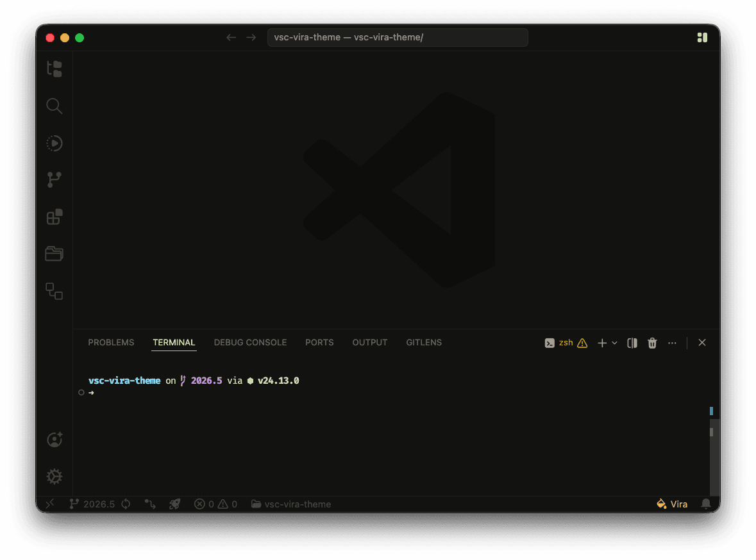This screenshot has height=560, width=756.
Task: Click the terminal warning triangle icon
Action: click(x=582, y=343)
